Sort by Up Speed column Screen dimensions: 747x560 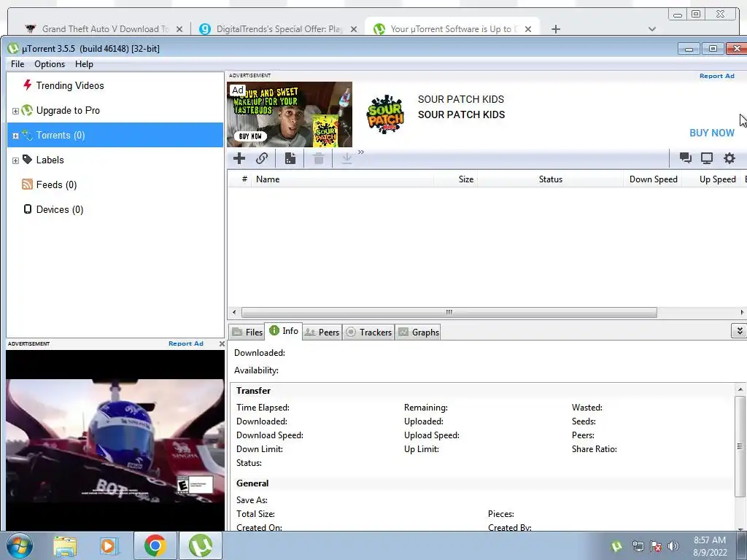click(712, 179)
